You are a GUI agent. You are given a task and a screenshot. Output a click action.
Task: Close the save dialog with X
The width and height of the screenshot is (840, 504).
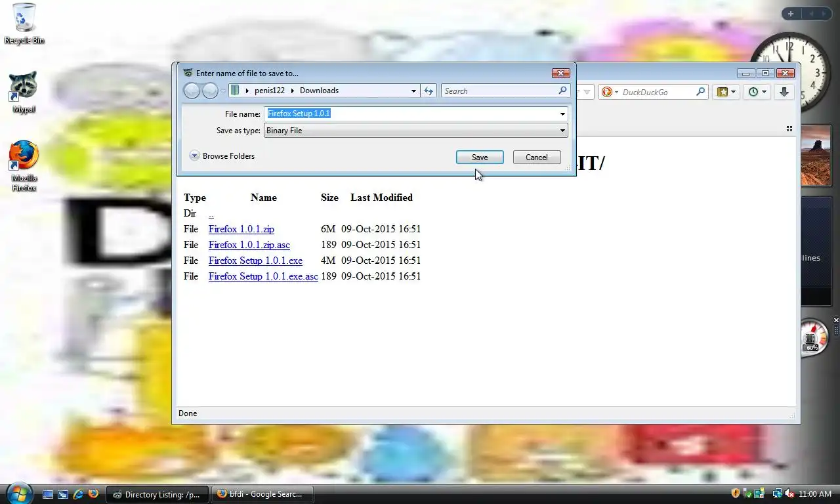560,73
